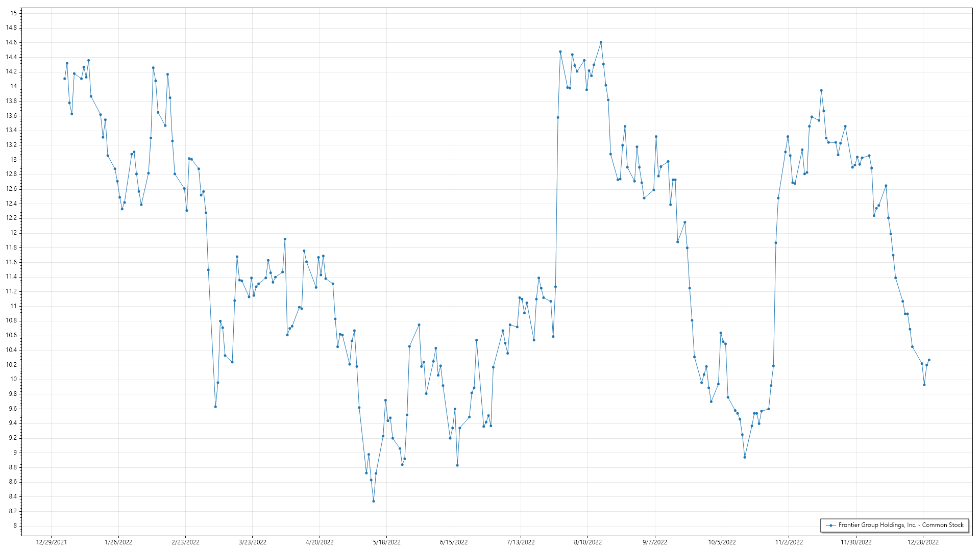Screen dimensions: 980x551
Task: Click the highest data point near 14.6
Action: point(601,42)
